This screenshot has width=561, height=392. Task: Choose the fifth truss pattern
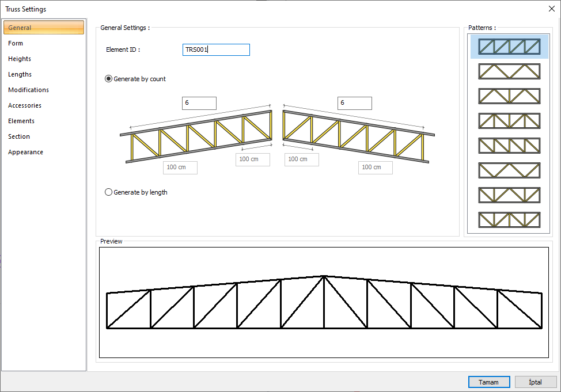click(x=509, y=145)
